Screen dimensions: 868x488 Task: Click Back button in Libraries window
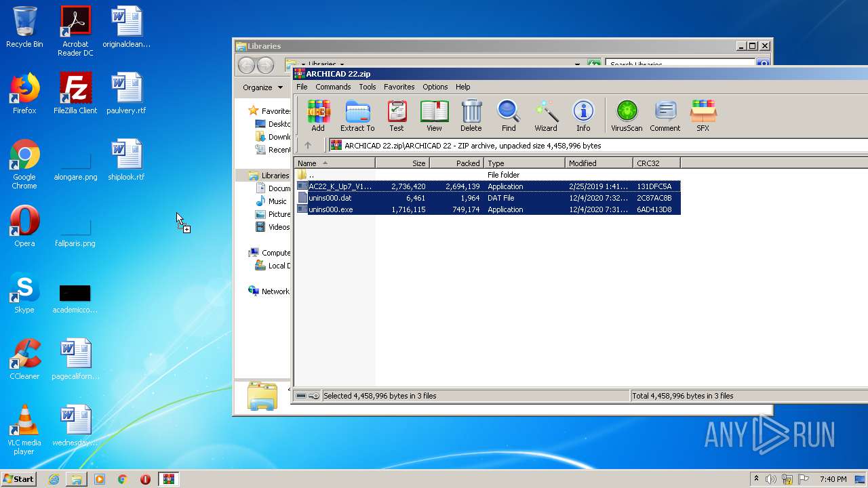click(246, 65)
